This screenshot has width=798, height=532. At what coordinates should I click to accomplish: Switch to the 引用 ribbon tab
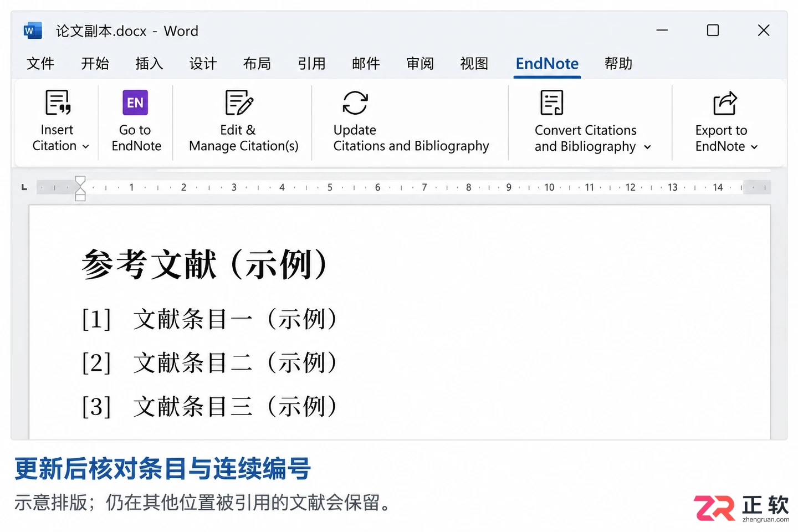[x=311, y=64]
